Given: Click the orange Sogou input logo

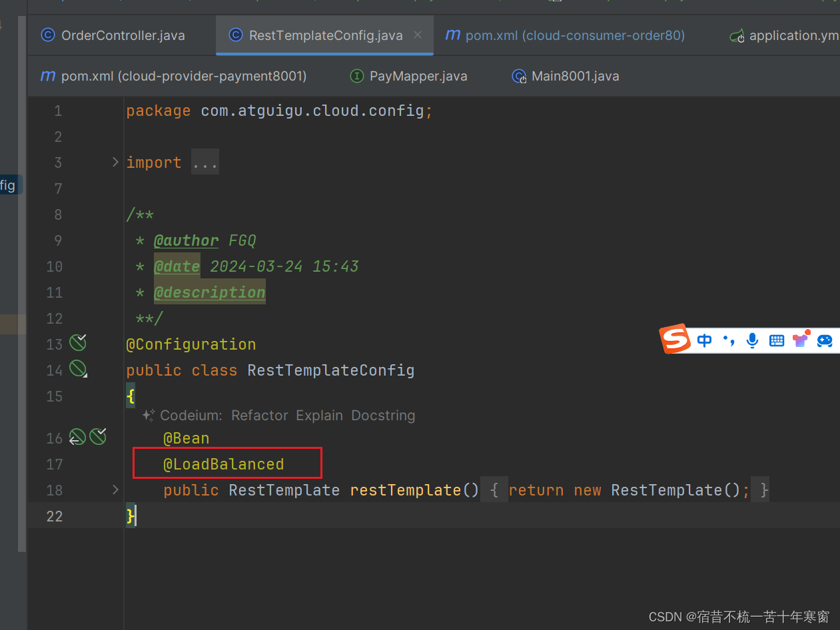Looking at the screenshot, I should [674, 339].
